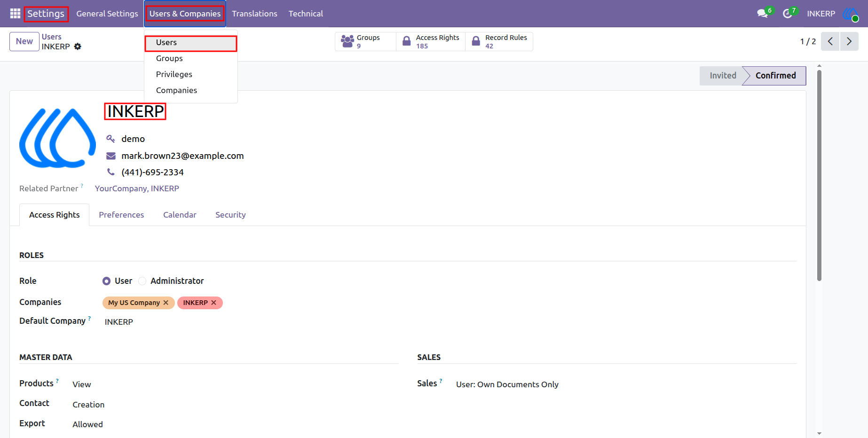
Task: Edit the email field mark.brown23@example.com
Action: 182,156
